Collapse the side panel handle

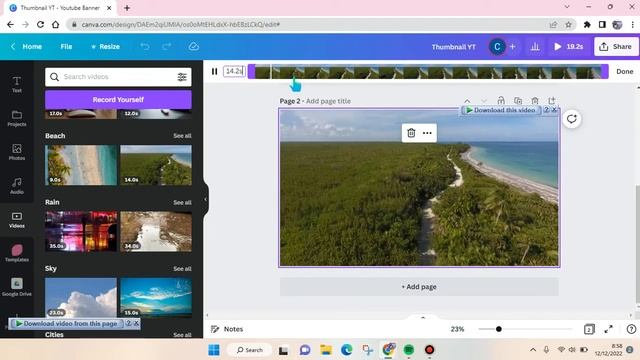click(206, 200)
